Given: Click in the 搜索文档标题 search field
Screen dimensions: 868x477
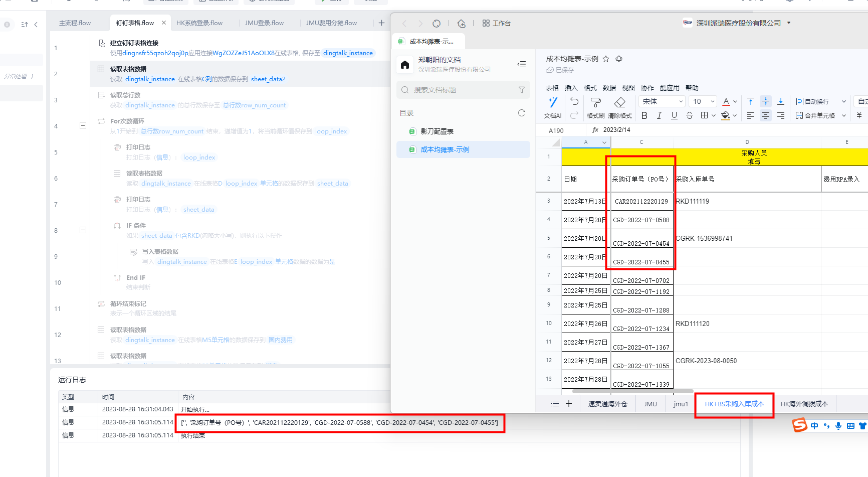Looking at the screenshot, I should tap(463, 90).
